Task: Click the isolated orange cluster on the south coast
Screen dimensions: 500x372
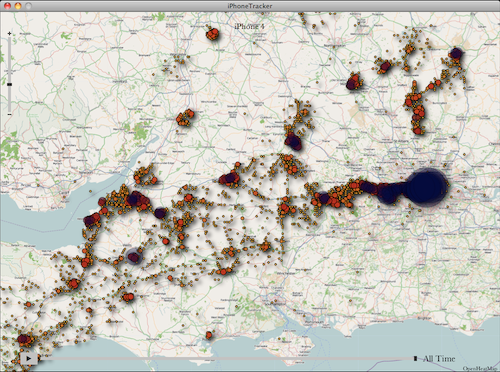Action: click(209, 335)
